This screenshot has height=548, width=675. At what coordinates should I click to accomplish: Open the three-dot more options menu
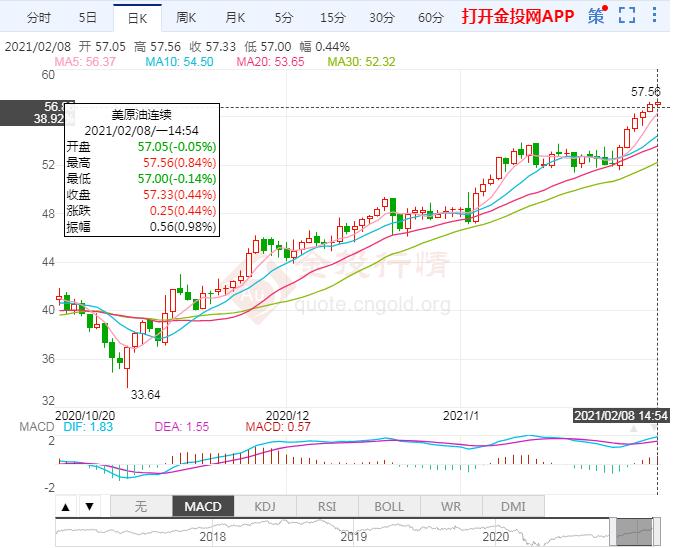click(x=656, y=16)
